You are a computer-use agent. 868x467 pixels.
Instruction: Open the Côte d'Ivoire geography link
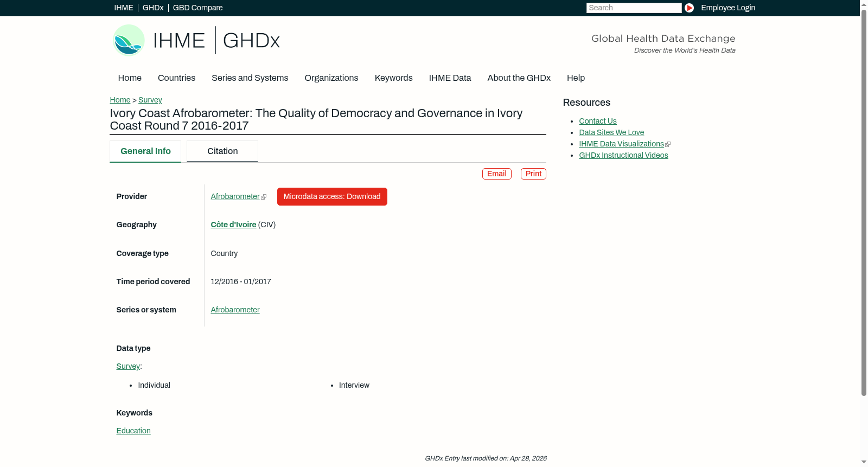tap(233, 225)
